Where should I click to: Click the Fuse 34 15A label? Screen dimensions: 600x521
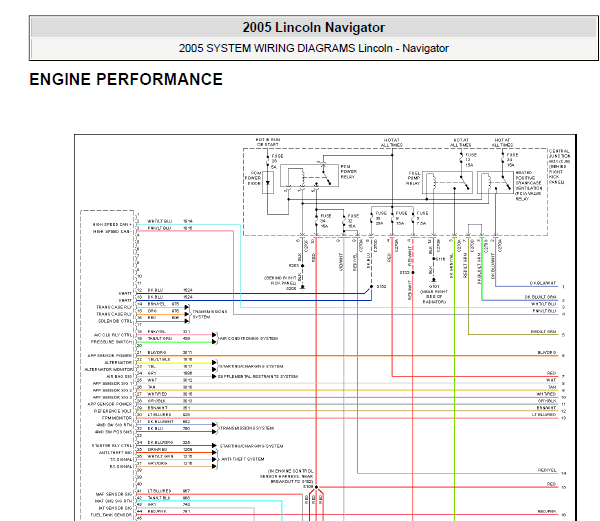(x=325, y=221)
